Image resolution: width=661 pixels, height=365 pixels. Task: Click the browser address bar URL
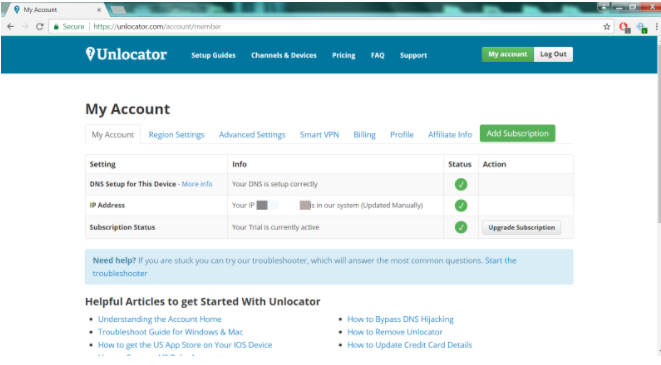(x=157, y=27)
